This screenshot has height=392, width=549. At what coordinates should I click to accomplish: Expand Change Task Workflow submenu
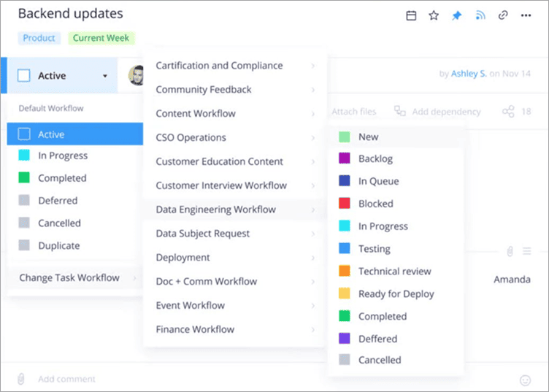[x=75, y=278]
